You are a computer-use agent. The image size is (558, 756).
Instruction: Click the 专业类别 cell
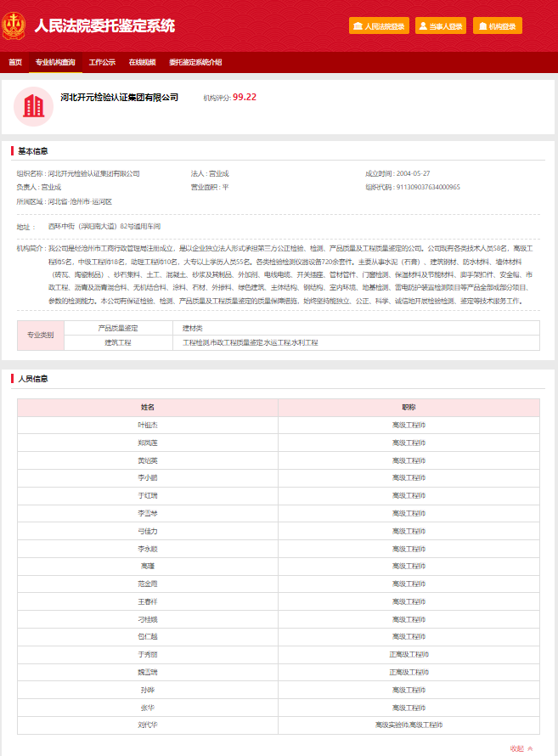41,335
